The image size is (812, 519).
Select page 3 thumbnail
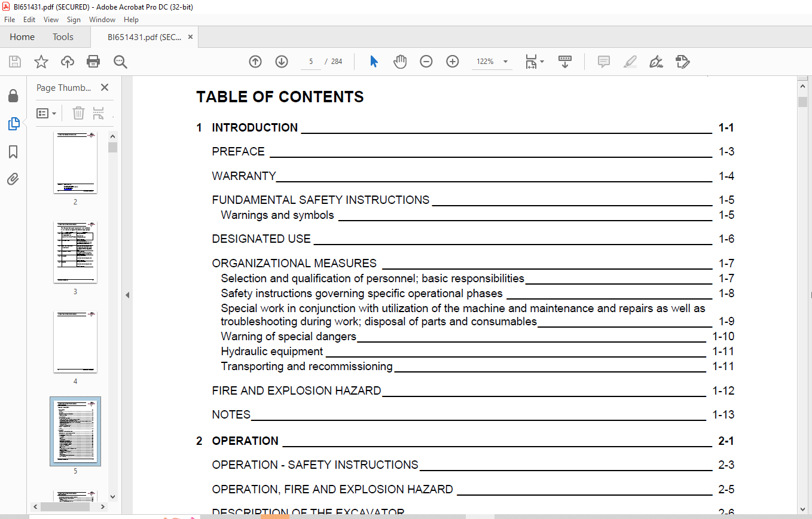(x=75, y=252)
